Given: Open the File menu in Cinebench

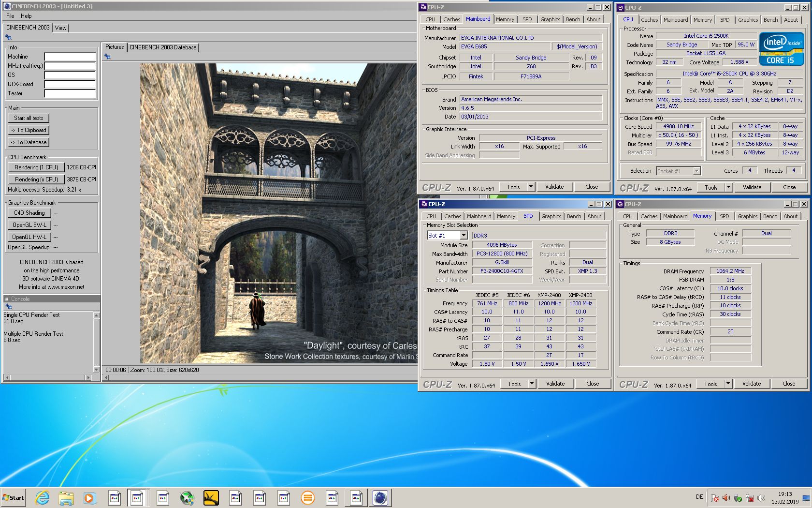Looking at the screenshot, I should [x=10, y=16].
